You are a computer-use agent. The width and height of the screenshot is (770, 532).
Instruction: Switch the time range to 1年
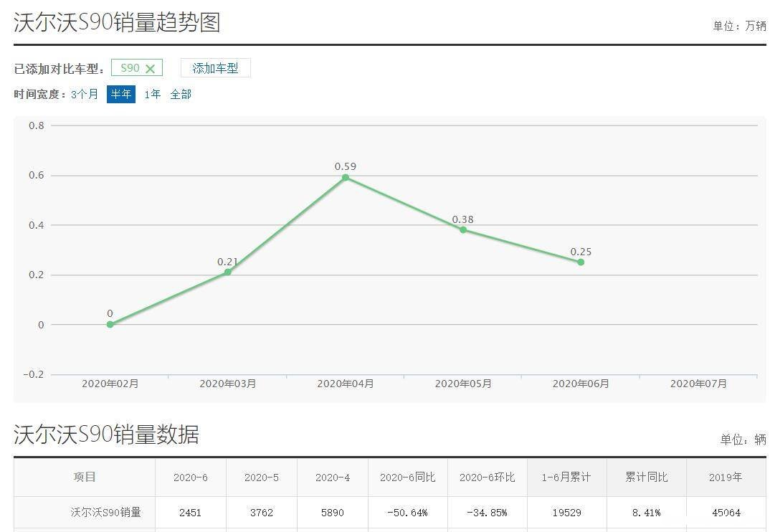(152, 94)
